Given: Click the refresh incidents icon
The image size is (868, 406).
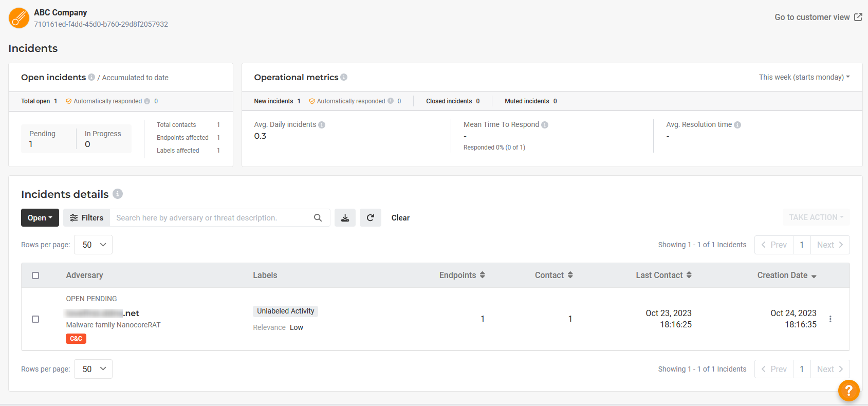Looking at the screenshot, I should [x=370, y=218].
